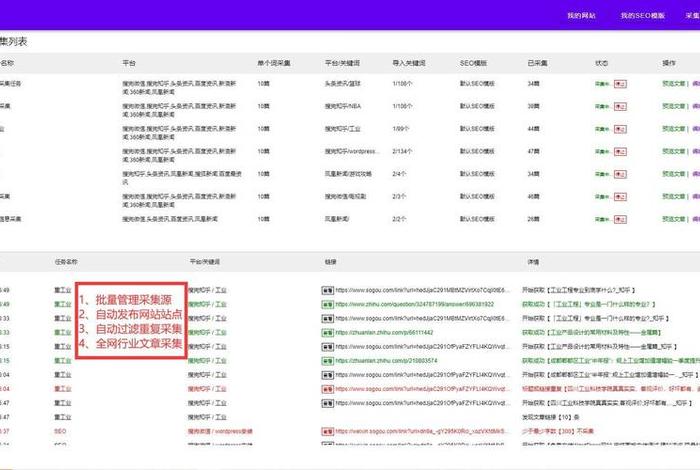Viewport: 700px width, 470px height.
Task: Click the 链接 header in the log table
Action: pos(330,262)
